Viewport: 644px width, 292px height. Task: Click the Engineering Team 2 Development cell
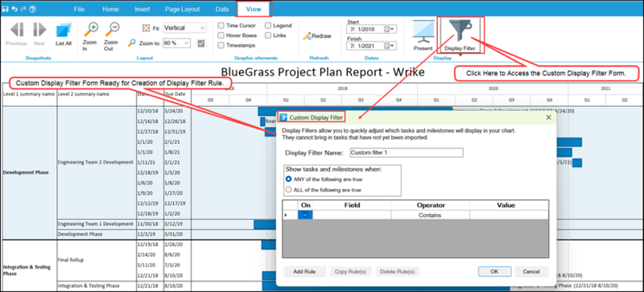[97, 162]
